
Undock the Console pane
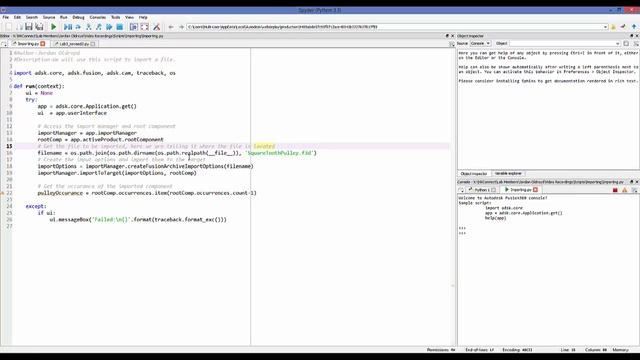pyautogui.click(x=631, y=182)
